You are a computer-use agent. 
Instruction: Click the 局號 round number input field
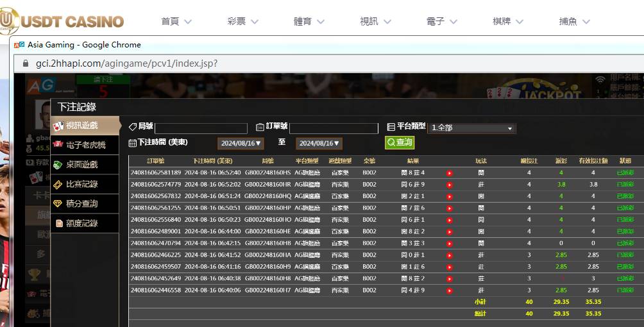point(201,128)
